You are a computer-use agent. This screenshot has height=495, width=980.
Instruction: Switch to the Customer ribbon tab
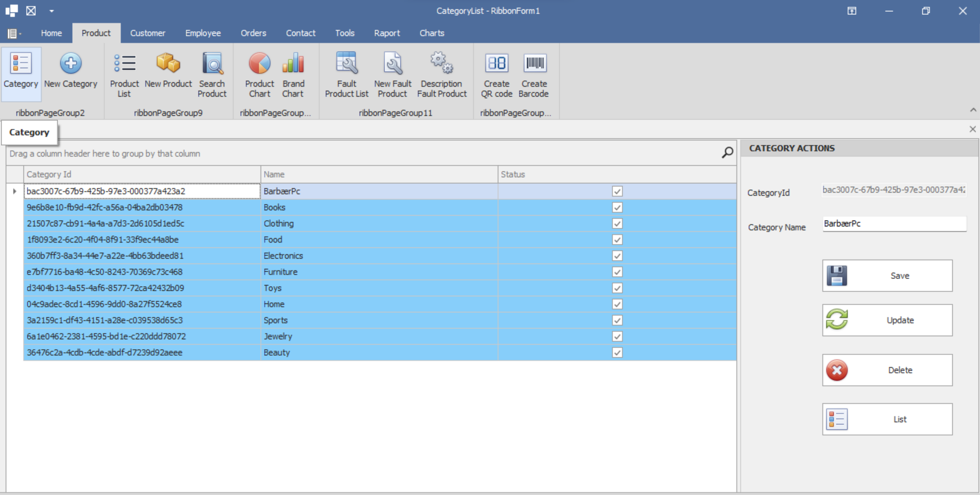click(x=147, y=33)
